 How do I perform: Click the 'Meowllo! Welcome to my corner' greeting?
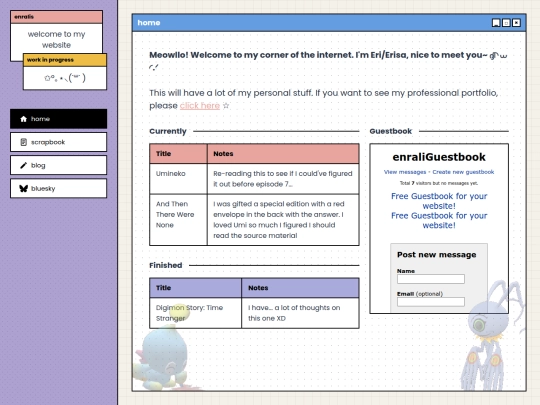[x=328, y=60]
